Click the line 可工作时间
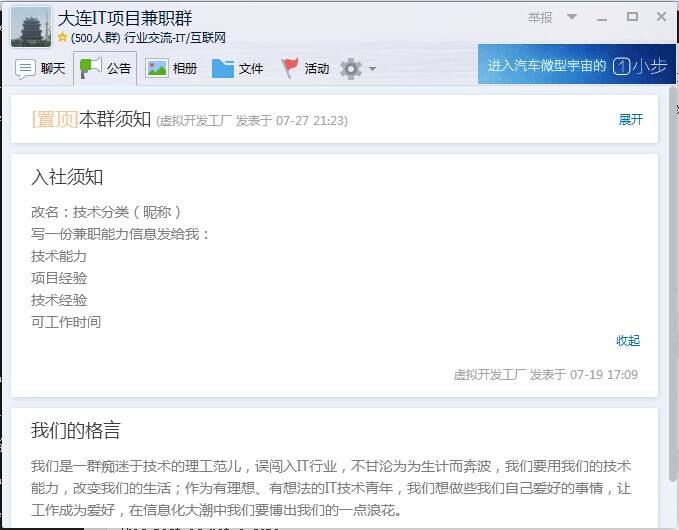 (66, 322)
